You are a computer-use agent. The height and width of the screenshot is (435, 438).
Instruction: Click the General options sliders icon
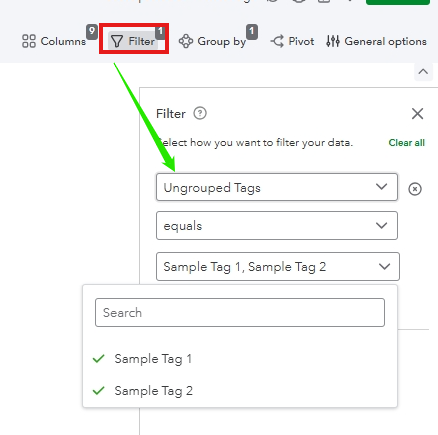333,41
